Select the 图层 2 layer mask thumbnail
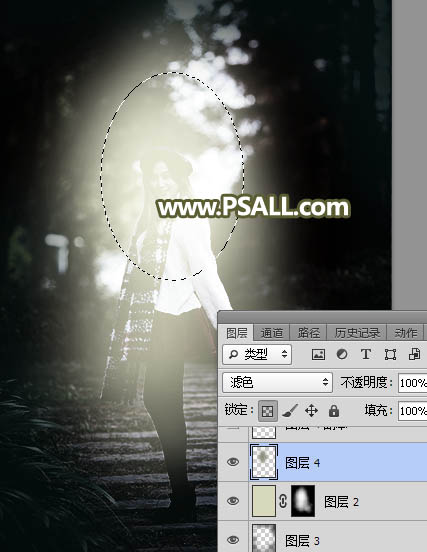427x552 pixels. pyautogui.click(x=303, y=501)
